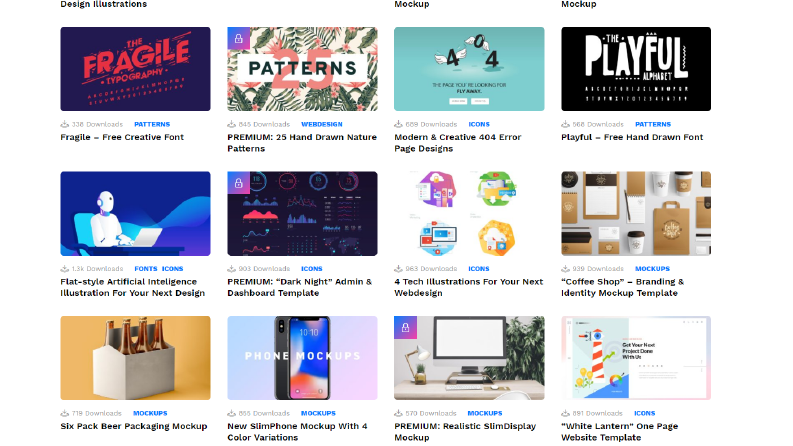The image size is (793, 446).
Task: Open 'Dark Night Admin & Dashboard Template' title
Action: 299,287
